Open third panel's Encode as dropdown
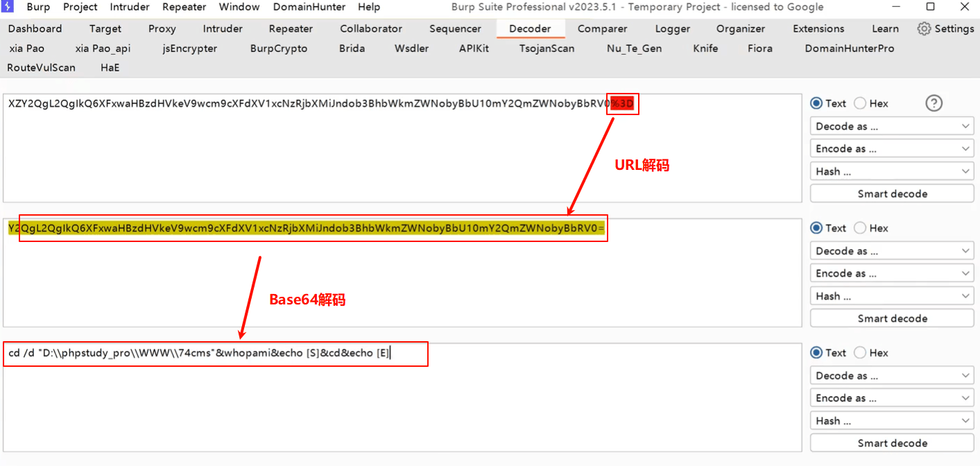The height and width of the screenshot is (466, 980). pyautogui.click(x=892, y=398)
